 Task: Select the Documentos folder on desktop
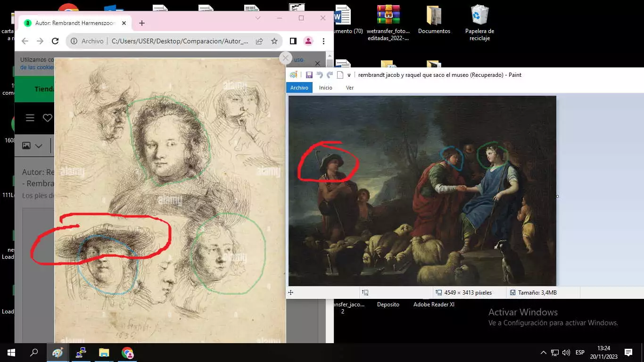coord(434,20)
